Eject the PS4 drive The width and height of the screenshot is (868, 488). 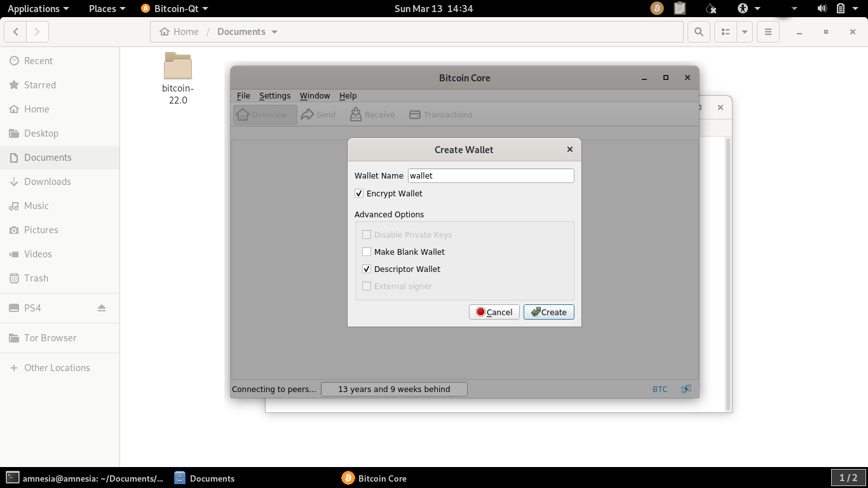pyautogui.click(x=102, y=308)
